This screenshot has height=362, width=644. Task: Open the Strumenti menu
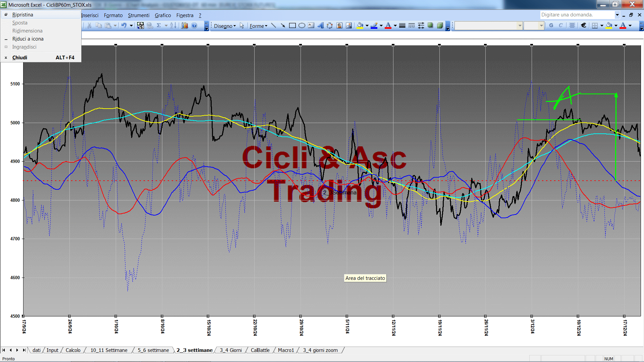pyautogui.click(x=139, y=15)
